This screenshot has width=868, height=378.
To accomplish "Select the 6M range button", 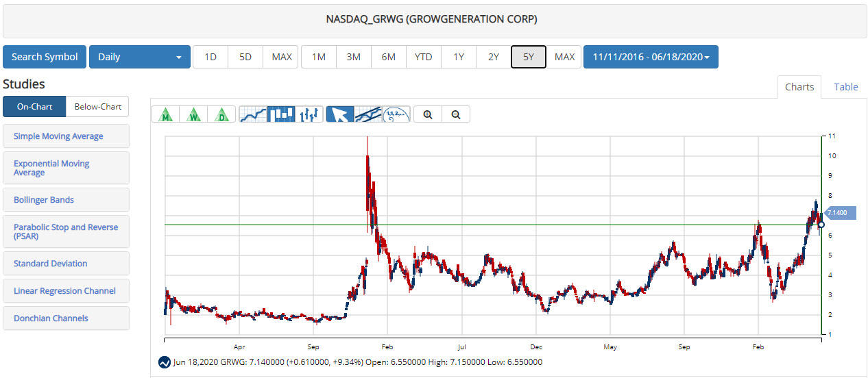I will 389,57.
